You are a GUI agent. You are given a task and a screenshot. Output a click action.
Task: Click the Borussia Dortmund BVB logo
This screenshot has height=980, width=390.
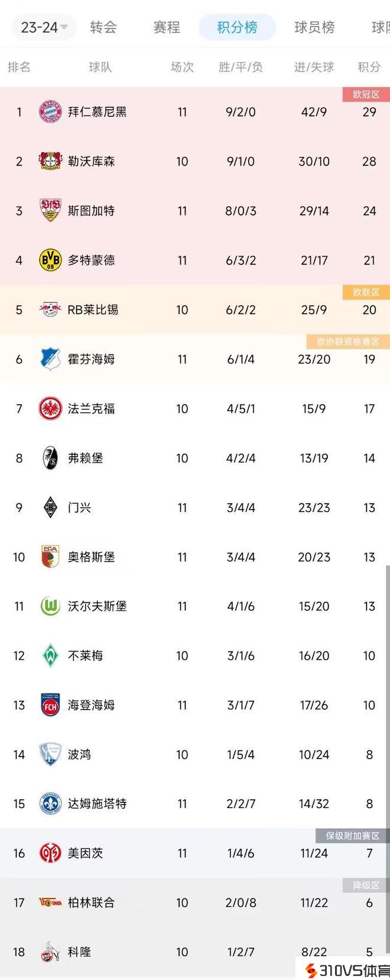click(x=50, y=260)
